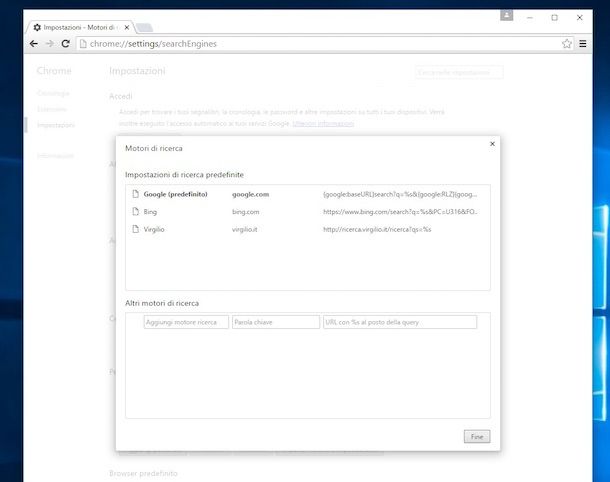Screen dimensions: 610x482
Task: Reload the settings page
Action: coord(66,44)
